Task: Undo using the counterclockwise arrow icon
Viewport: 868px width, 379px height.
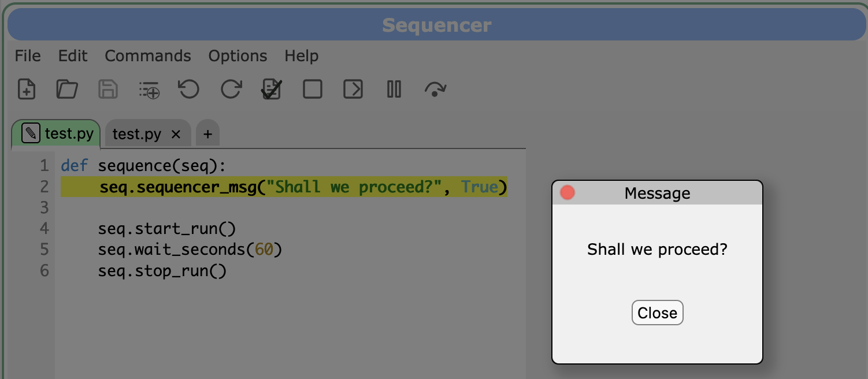Action: [x=189, y=89]
